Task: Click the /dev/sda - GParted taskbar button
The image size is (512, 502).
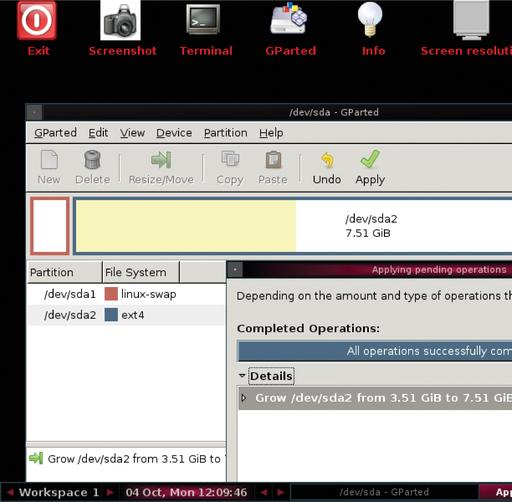Action: point(384,492)
